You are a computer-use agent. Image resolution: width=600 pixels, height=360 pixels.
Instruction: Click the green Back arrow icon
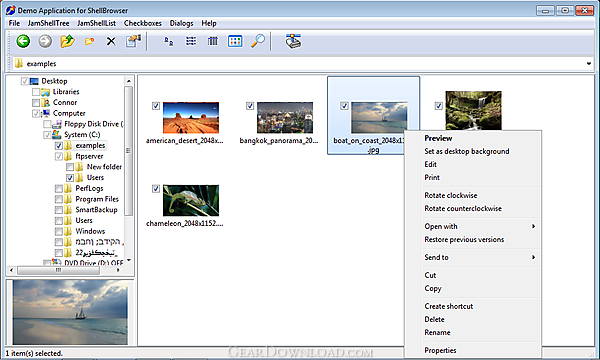tap(23, 41)
